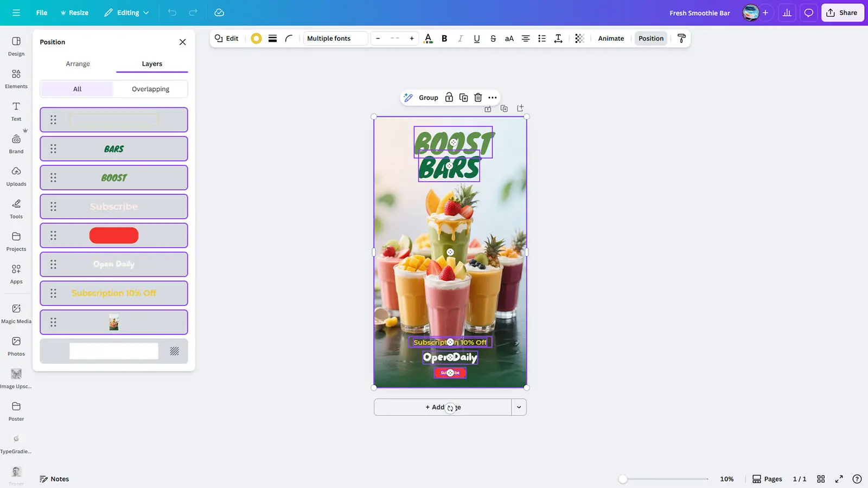Image resolution: width=868 pixels, height=488 pixels.
Task: Select the Overlapping layers filter
Action: (x=150, y=89)
